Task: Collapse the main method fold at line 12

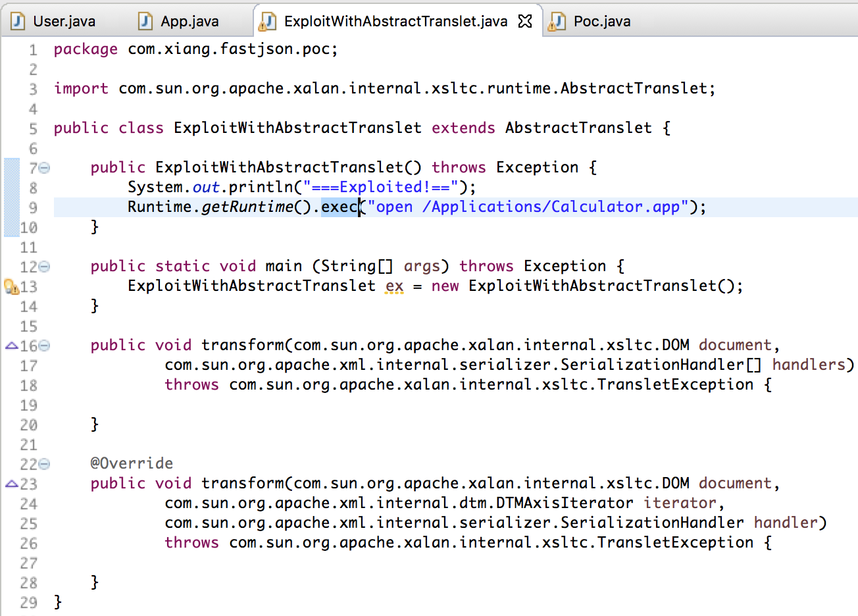Action: (44, 267)
